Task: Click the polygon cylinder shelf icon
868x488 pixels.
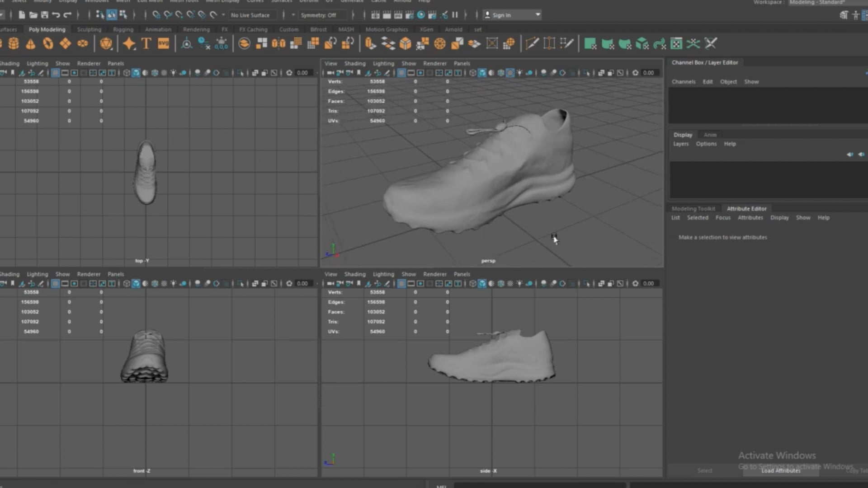Action: point(14,44)
